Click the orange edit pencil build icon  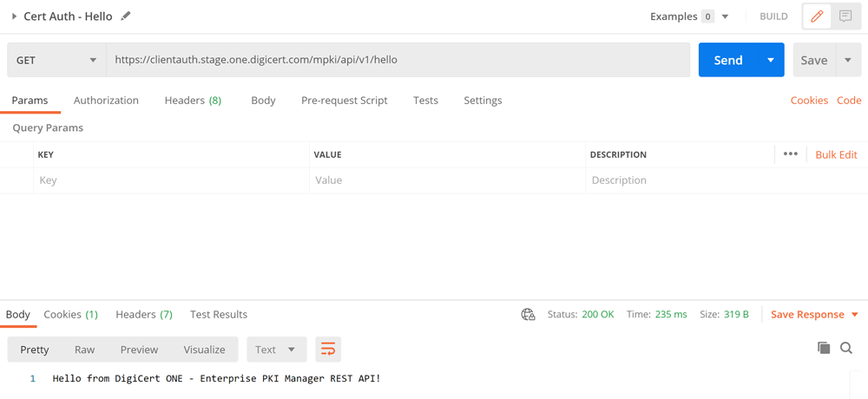(817, 16)
